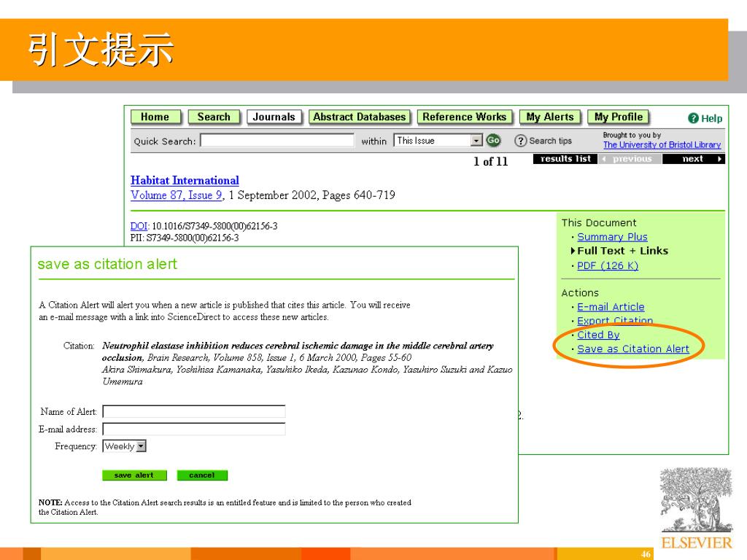The width and height of the screenshot is (747, 560).
Task: Click the Name of Alert field
Action: tap(194, 411)
